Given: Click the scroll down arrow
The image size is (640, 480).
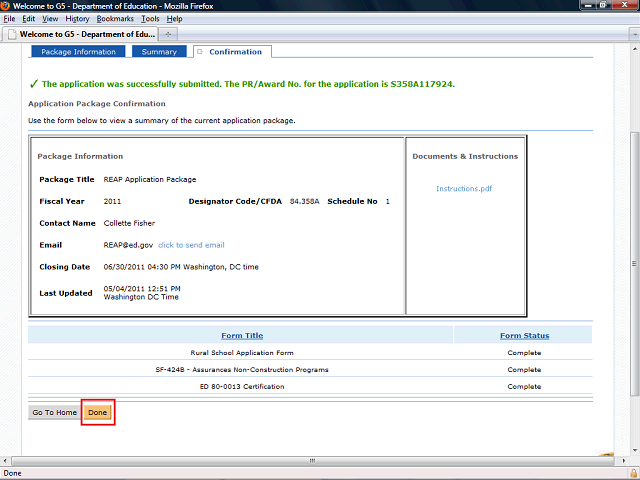Looking at the screenshot, I should (x=634, y=451).
